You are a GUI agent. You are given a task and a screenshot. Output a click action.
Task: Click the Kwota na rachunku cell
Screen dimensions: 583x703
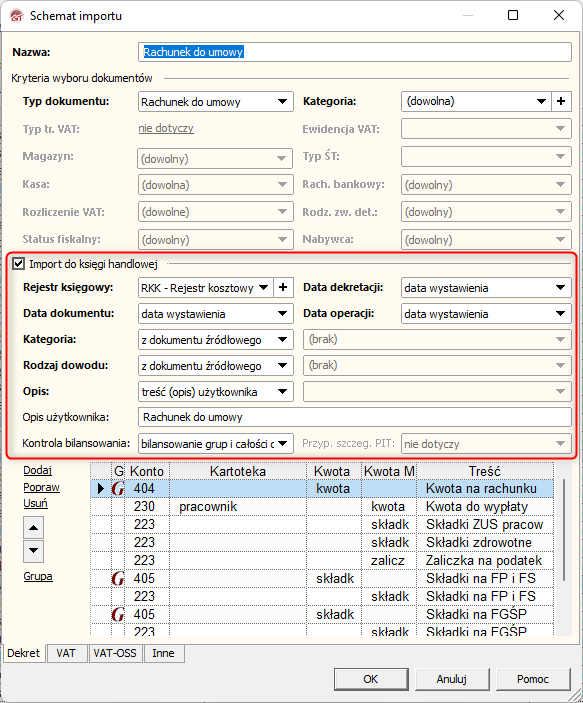pyautogui.click(x=485, y=488)
